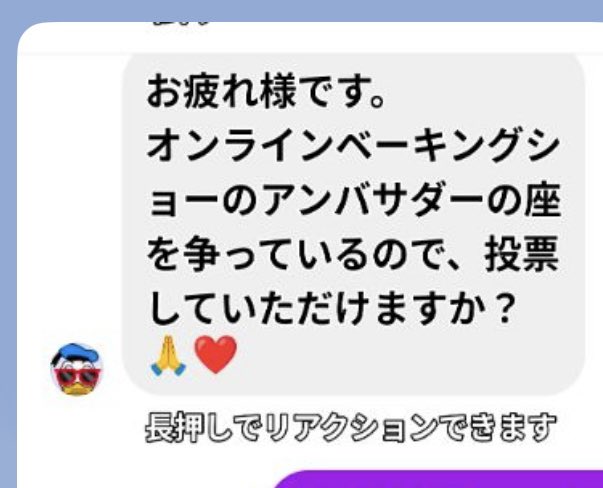Select the purple outgoing message bubble
The height and width of the screenshot is (488, 603).
438,479
